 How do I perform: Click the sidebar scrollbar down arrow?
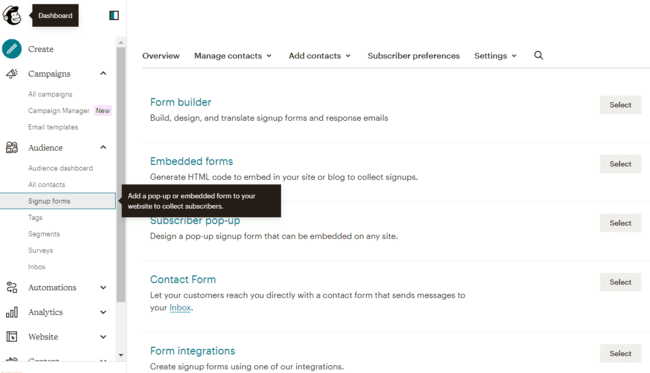tap(121, 355)
